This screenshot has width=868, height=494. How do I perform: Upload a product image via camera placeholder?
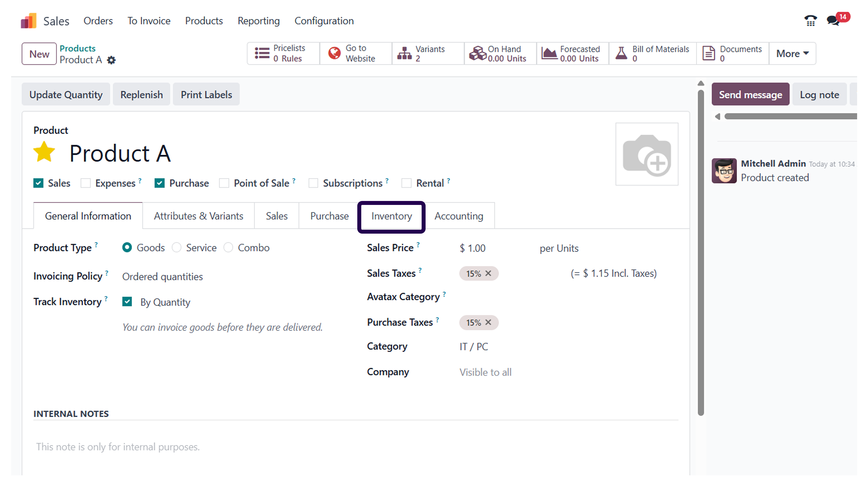point(647,154)
